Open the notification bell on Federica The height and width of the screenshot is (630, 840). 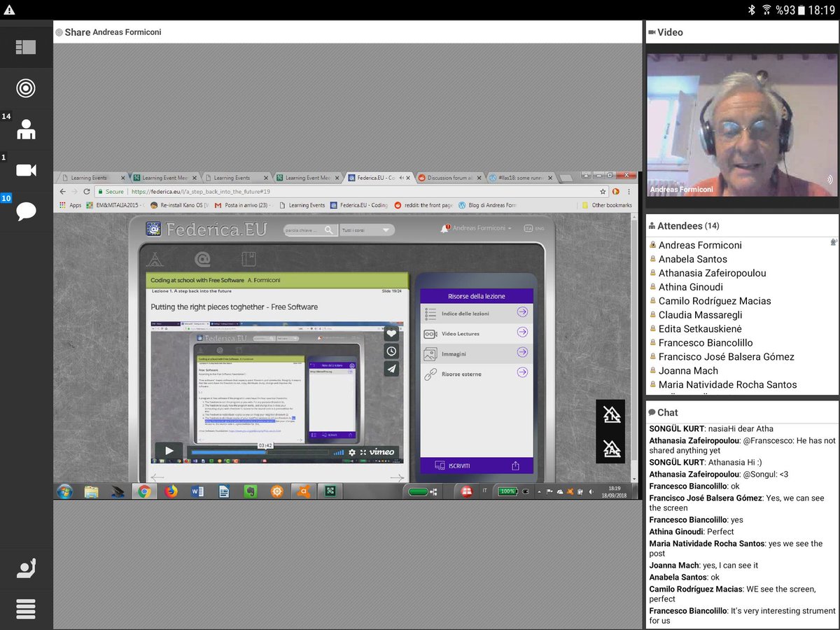click(x=444, y=228)
